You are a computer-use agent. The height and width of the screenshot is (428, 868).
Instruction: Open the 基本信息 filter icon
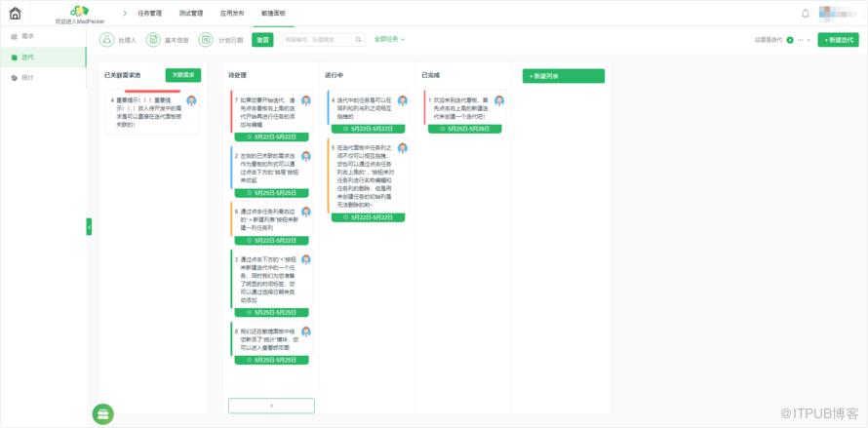[153, 40]
